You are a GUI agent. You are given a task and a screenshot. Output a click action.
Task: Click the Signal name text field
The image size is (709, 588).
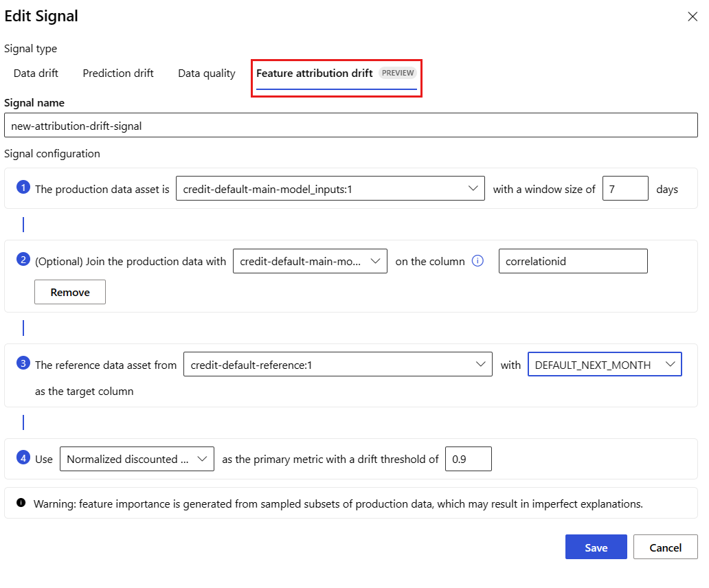350,126
